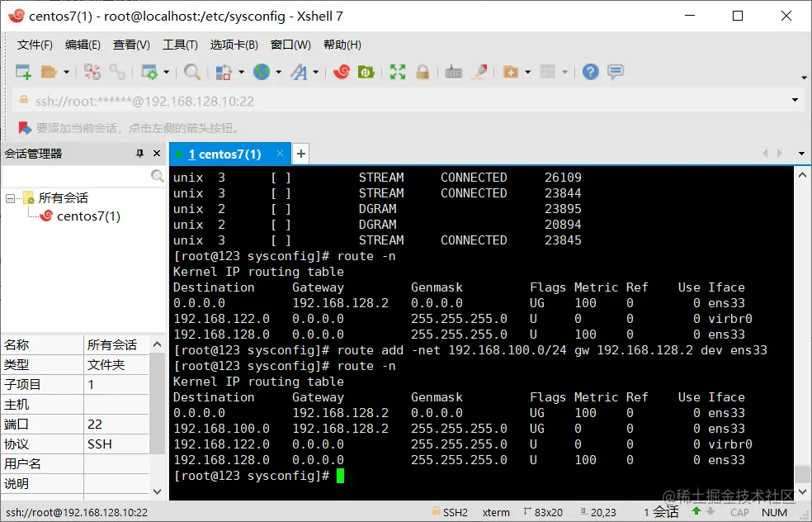Click the session search magnifier icon

(x=158, y=176)
